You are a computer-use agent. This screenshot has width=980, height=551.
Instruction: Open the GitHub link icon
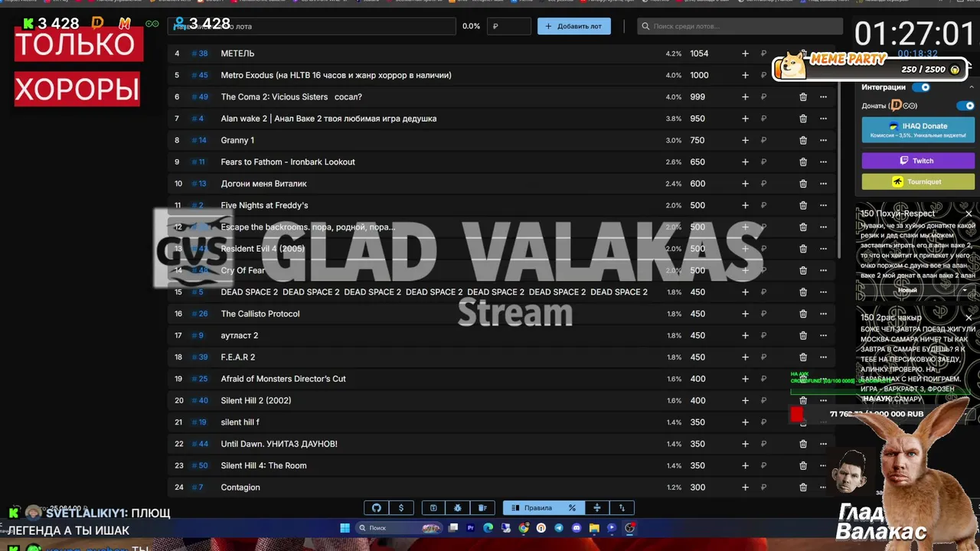pyautogui.click(x=377, y=508)
